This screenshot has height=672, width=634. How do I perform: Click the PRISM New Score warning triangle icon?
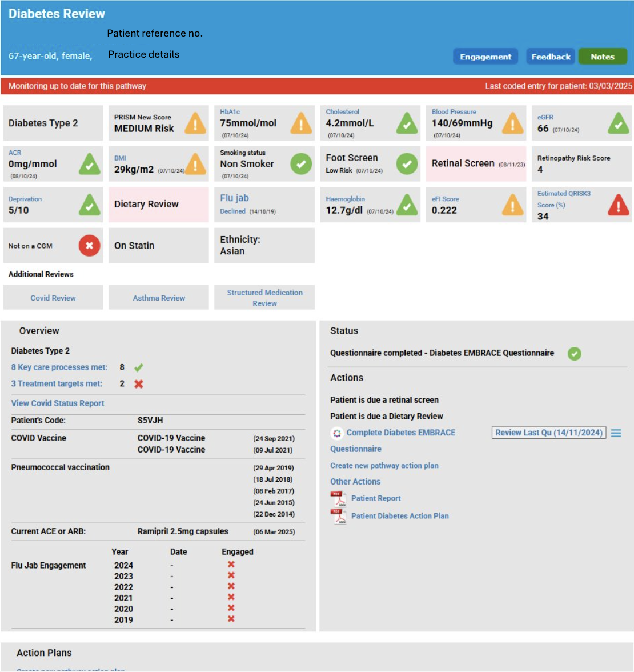coord(195,123)
